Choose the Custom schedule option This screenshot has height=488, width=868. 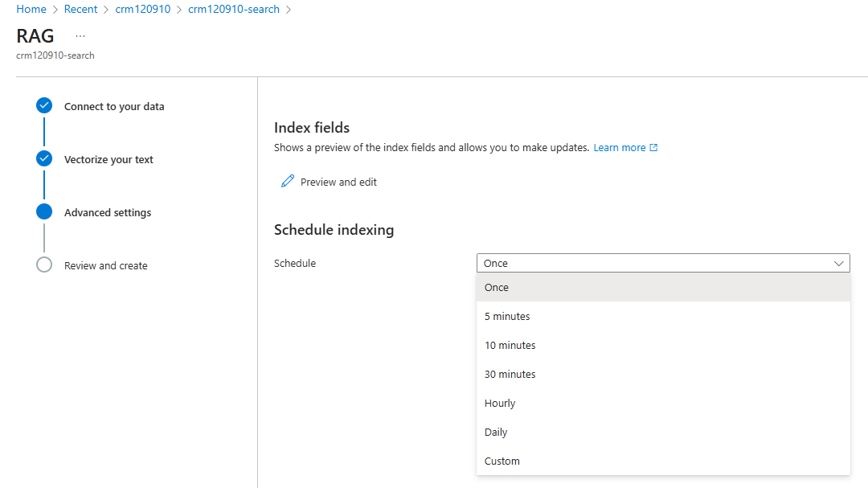[x=663, y=461]
